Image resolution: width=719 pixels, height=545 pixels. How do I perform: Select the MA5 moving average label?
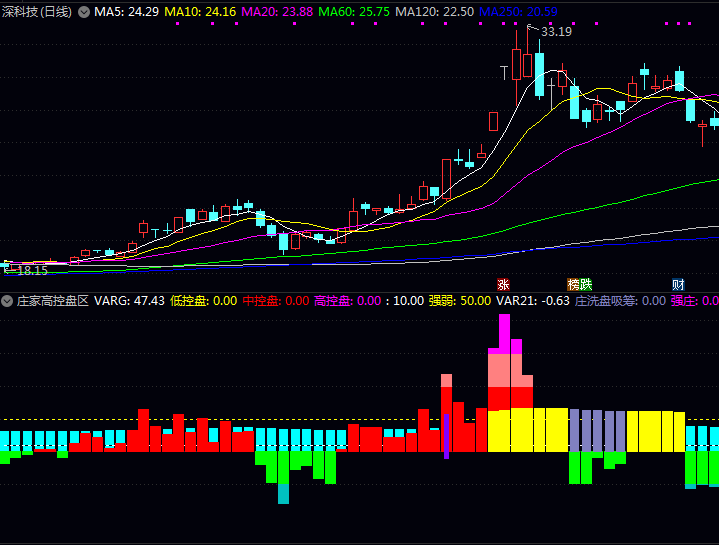[x=125, y=12]
